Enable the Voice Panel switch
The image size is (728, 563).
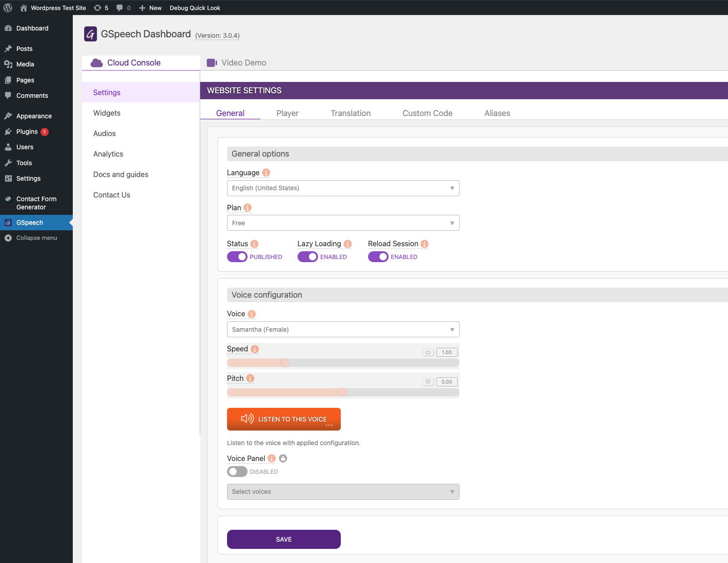(x=237, y=472)
